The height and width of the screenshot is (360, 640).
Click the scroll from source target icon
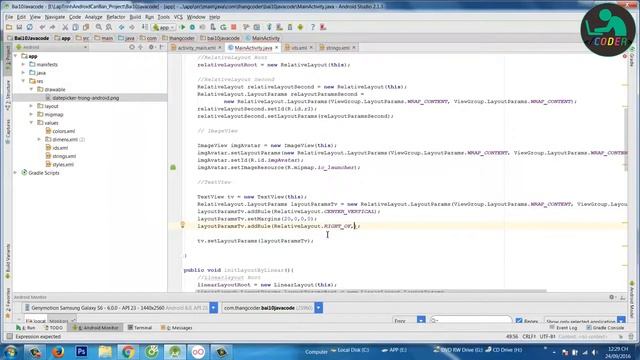(131, 47)
